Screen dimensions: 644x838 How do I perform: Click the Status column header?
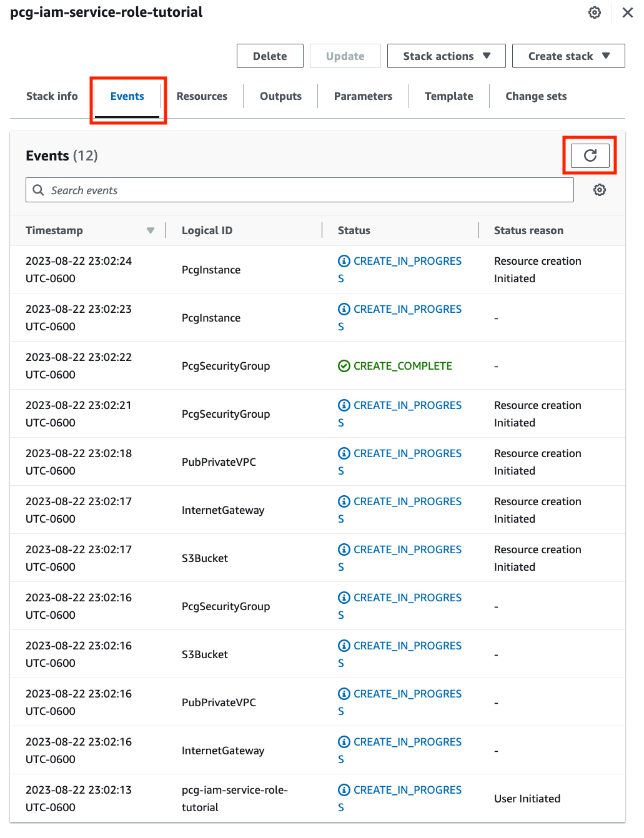[x=354, y=230]
